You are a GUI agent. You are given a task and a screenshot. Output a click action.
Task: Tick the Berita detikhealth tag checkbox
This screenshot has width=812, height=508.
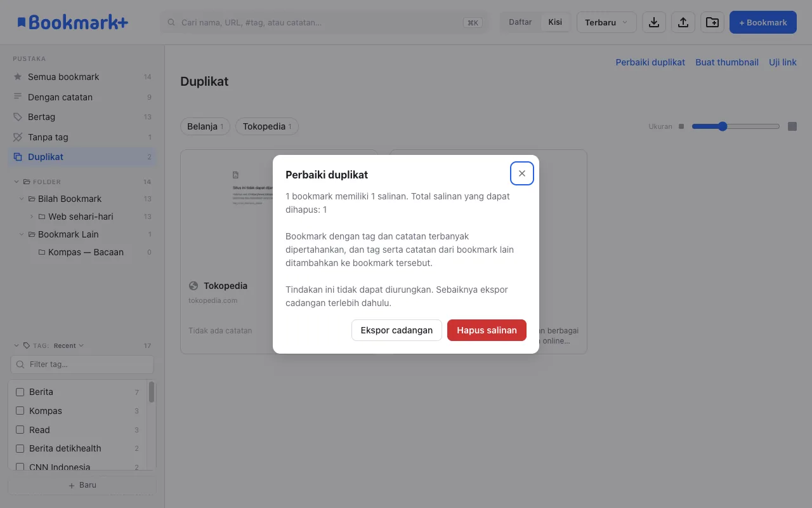point(20,448)
